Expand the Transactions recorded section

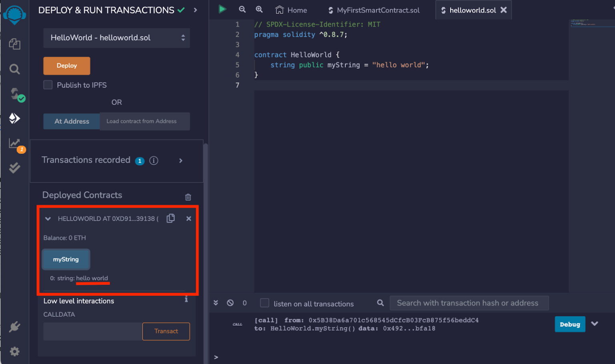181,160
